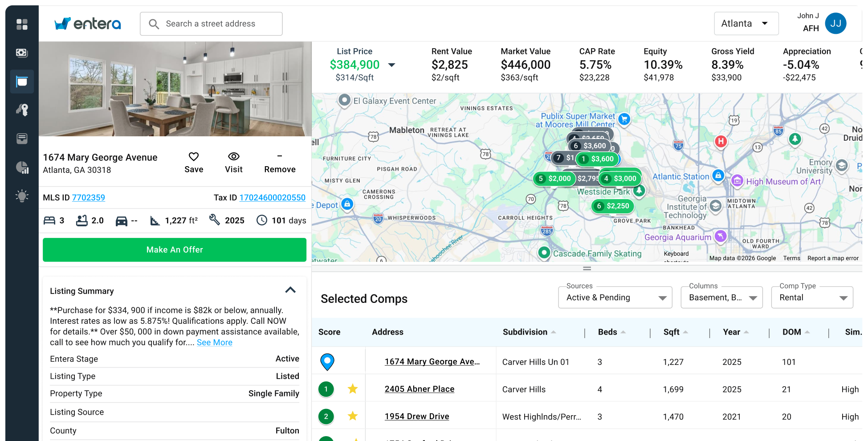Toggle star for 1954 Drew Drive
Image resolution: width=868 pixels, height=441 pixels.
tap(353, 416)
